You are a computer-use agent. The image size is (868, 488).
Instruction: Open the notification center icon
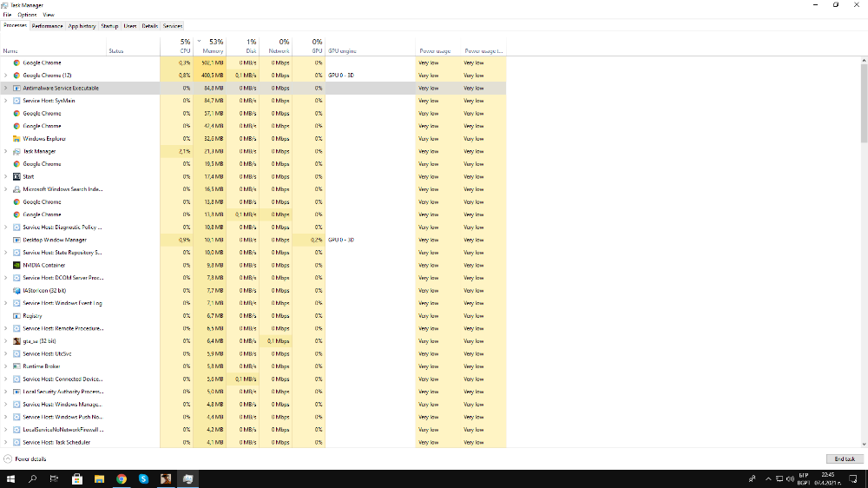[x=853, y=479]
